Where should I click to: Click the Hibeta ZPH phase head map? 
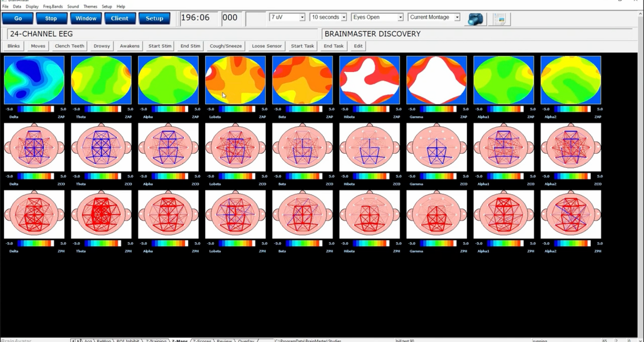click(369, 214)
